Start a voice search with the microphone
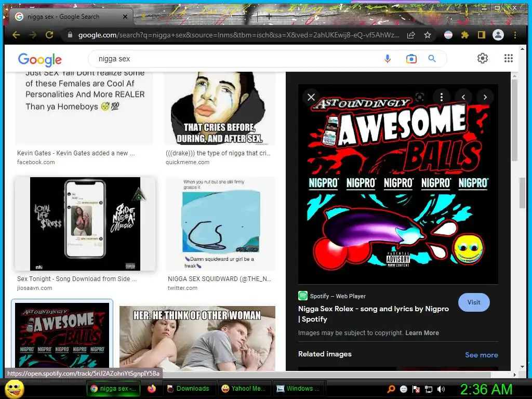The width and height of the screenshot is (532, 399). click(388, 59)
